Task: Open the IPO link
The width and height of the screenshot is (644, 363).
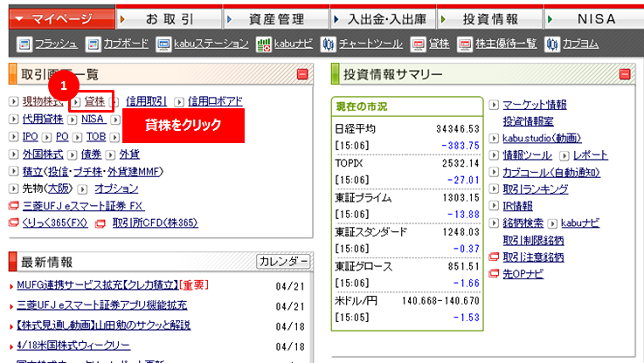Action: coord(30,136)
